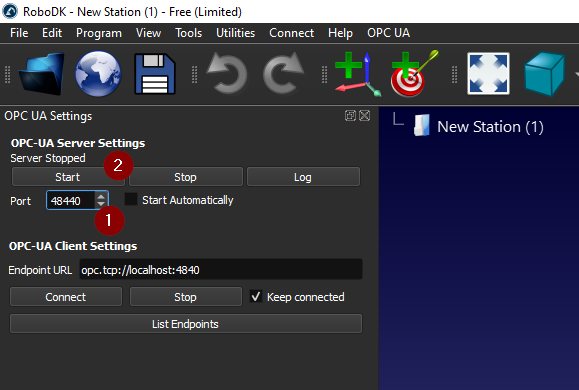
Task: Add a new target
Action: click(414, 74)
